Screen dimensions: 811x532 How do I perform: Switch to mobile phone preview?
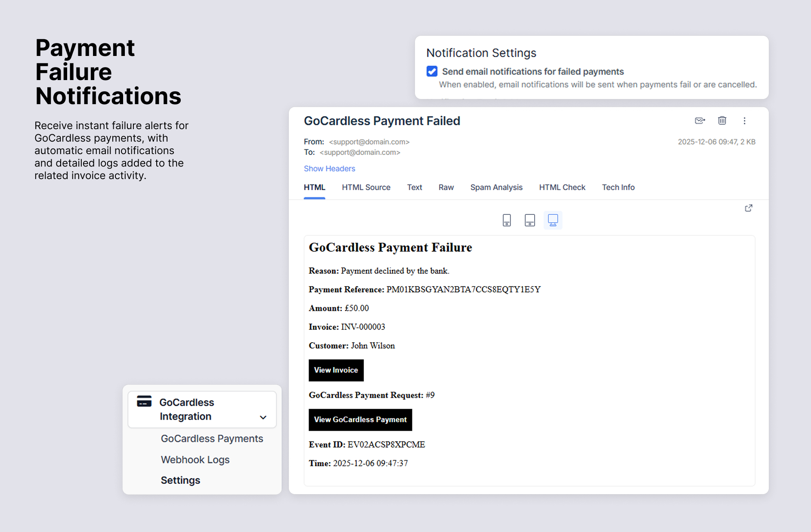tap(507, 220)
